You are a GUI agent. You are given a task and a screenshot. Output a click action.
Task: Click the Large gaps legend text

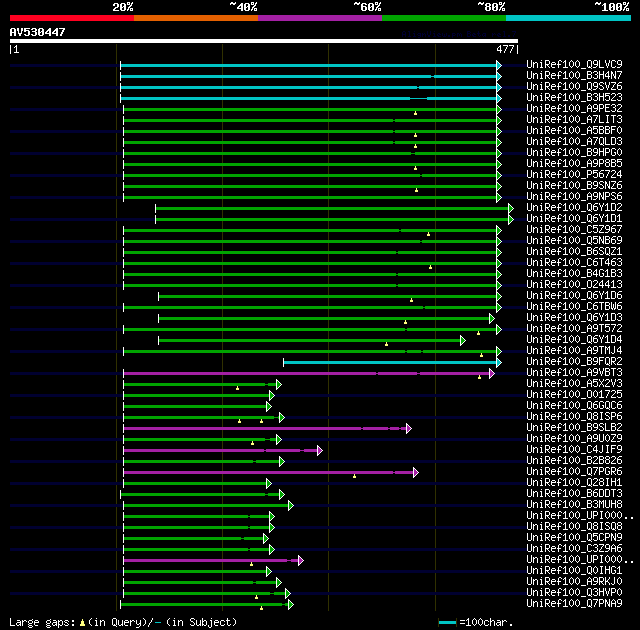point(122,623)
